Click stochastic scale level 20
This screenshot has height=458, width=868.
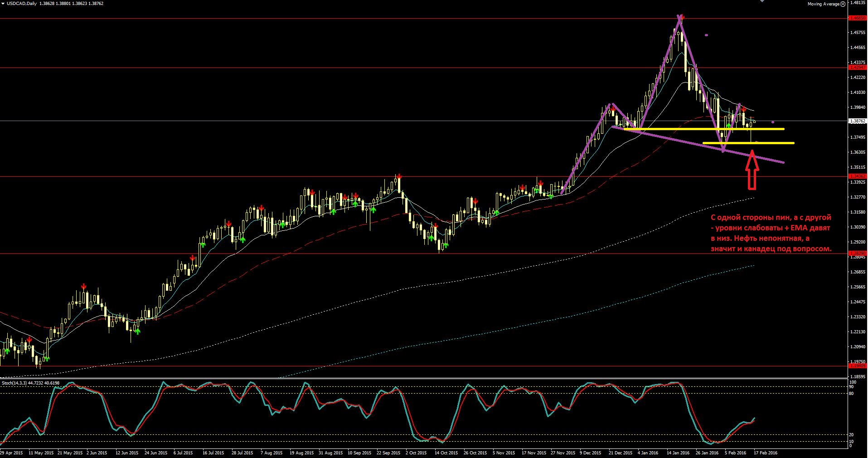coord(851,435)
